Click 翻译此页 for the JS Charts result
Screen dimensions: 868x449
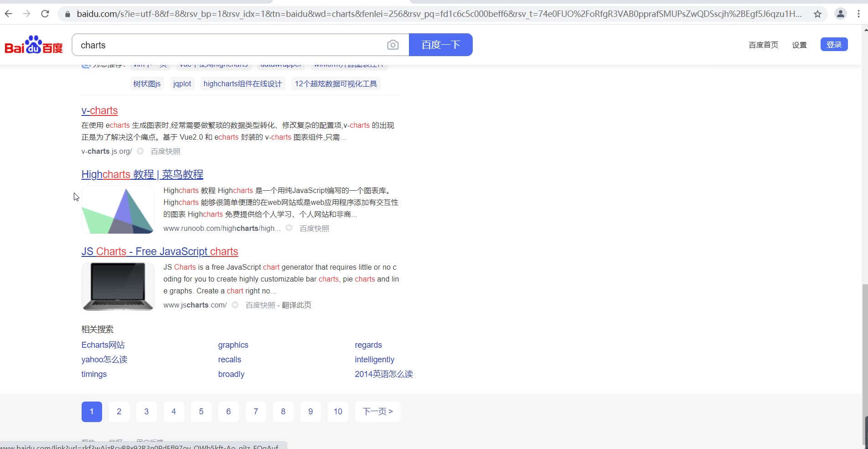pyautogui.click(x=296, y=305)
